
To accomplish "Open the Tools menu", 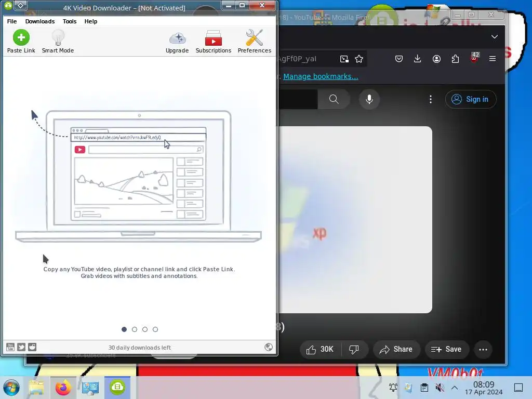I will [x=70, y=21].
